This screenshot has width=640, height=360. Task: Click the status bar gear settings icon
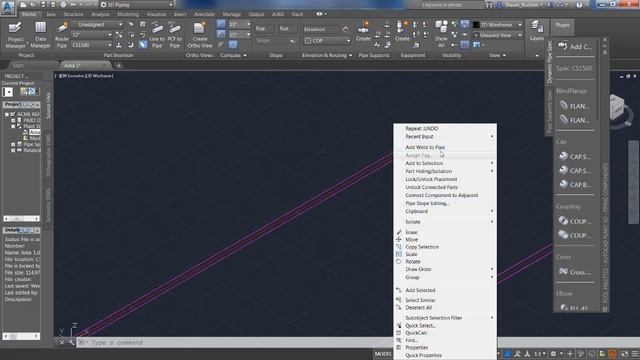tap(553, 353)
